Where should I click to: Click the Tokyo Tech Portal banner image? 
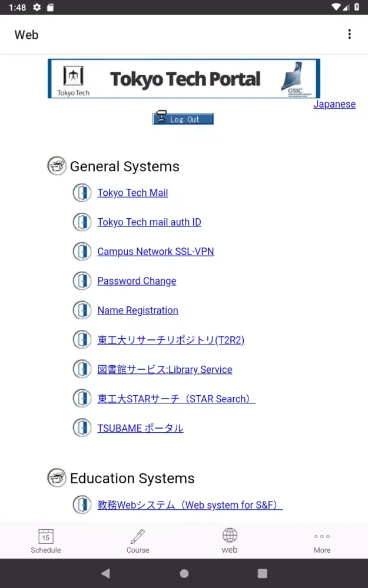pyautogui.click(x=184, y=78)
